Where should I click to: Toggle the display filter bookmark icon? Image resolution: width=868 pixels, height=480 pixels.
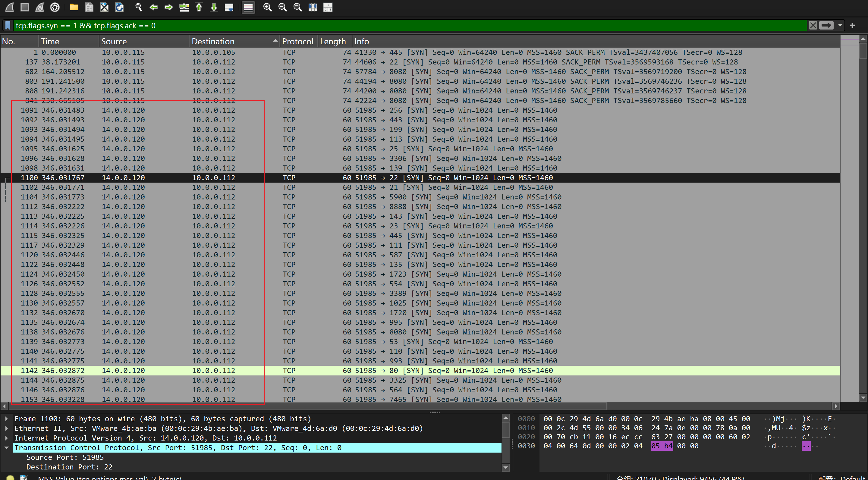[x=8, y=26]
